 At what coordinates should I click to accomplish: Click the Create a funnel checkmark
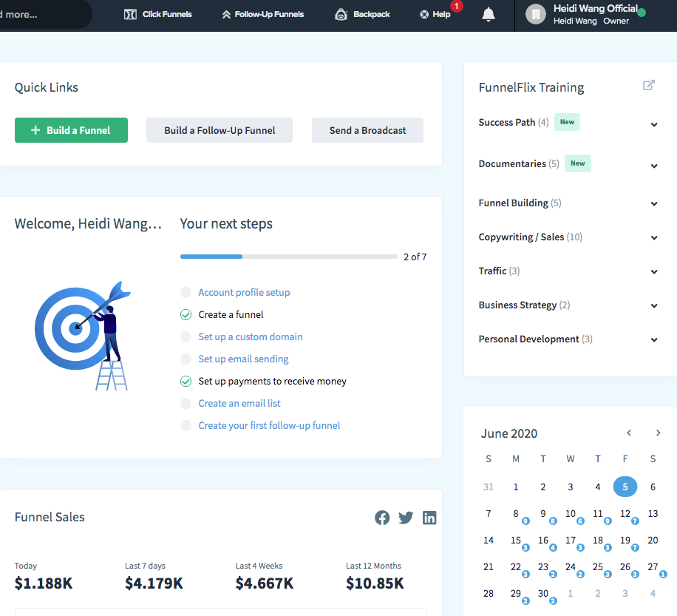pos(186,315)
